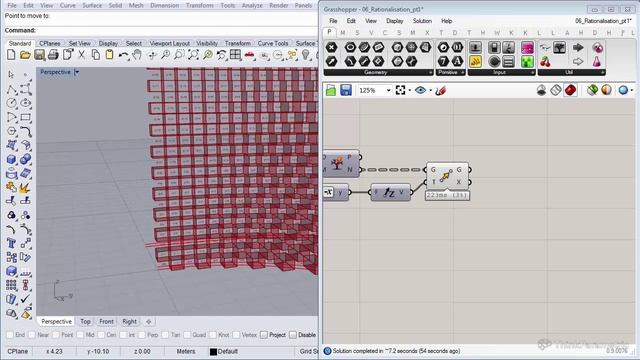Click the cherries icon in Util group

545,62
